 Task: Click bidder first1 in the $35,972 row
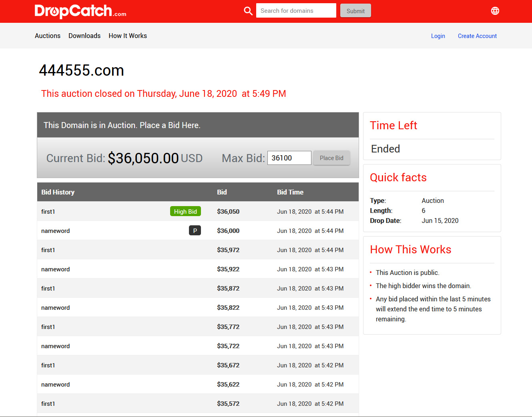[48, 250]
